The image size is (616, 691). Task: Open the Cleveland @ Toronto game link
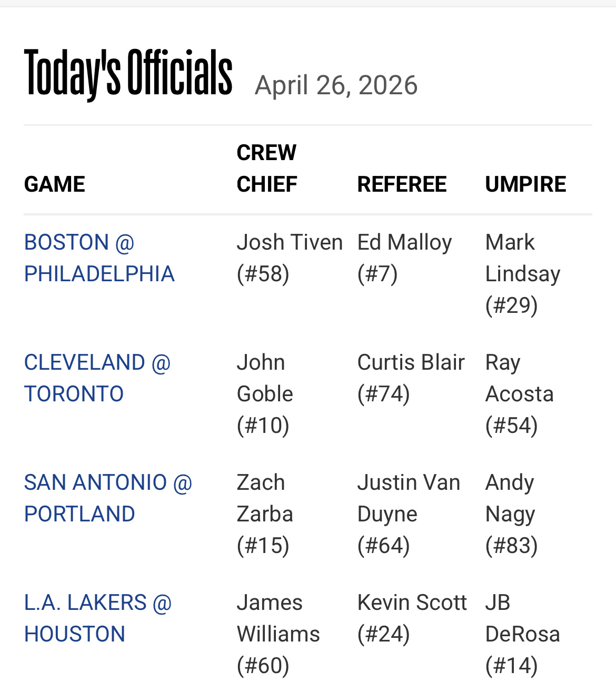click(97, 378)
